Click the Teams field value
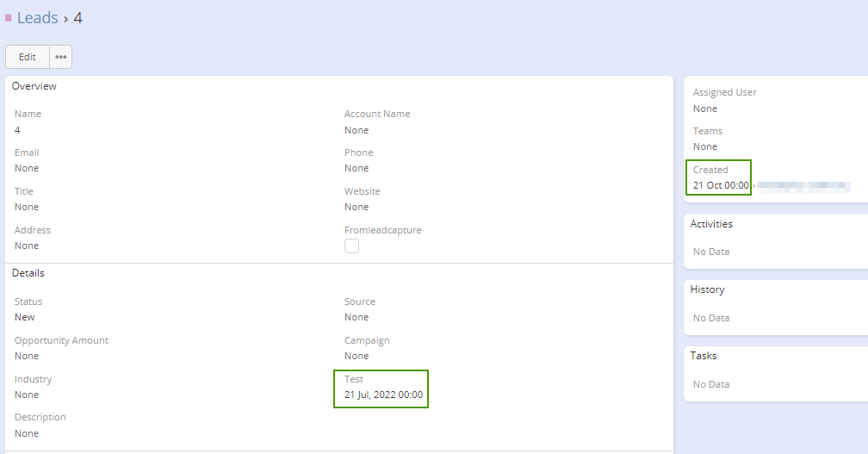This screenshot has width=868, height=454. (705, 146)
